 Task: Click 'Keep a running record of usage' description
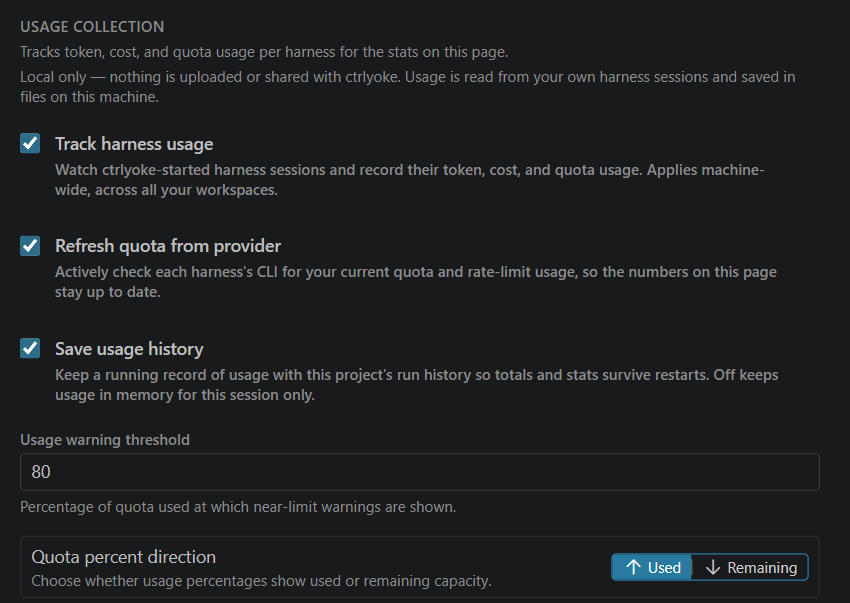click(x=416, y=384)
